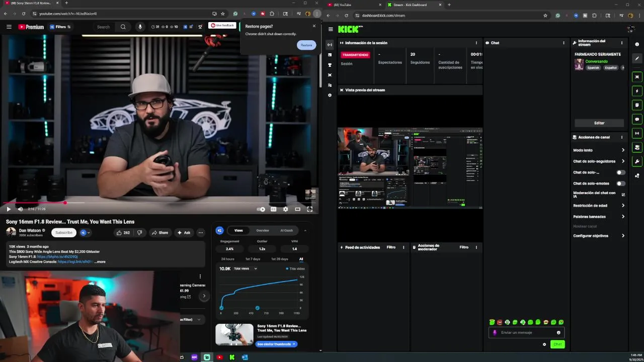Click the YouTube Premium logo
The height and width of the screenshot is (362, 644).
[31, 27]
